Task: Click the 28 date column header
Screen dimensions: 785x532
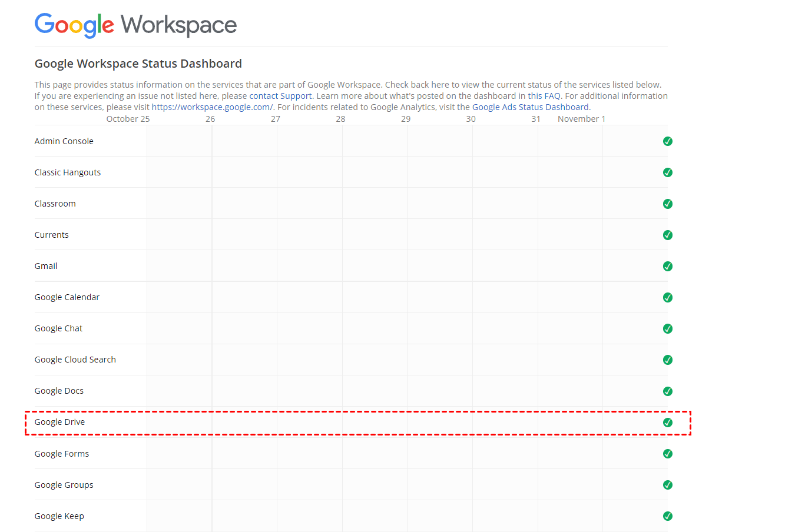Action: 341,119
